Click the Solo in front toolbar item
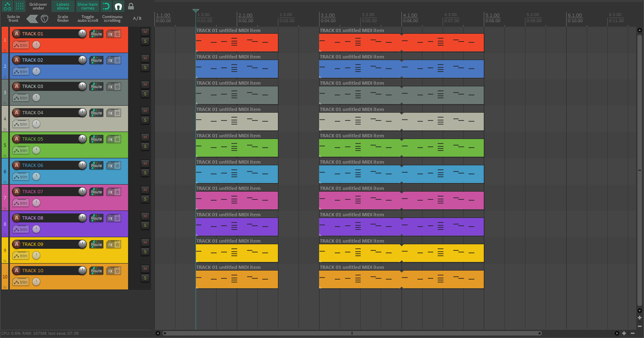644x338 pixels. (14, 19)
